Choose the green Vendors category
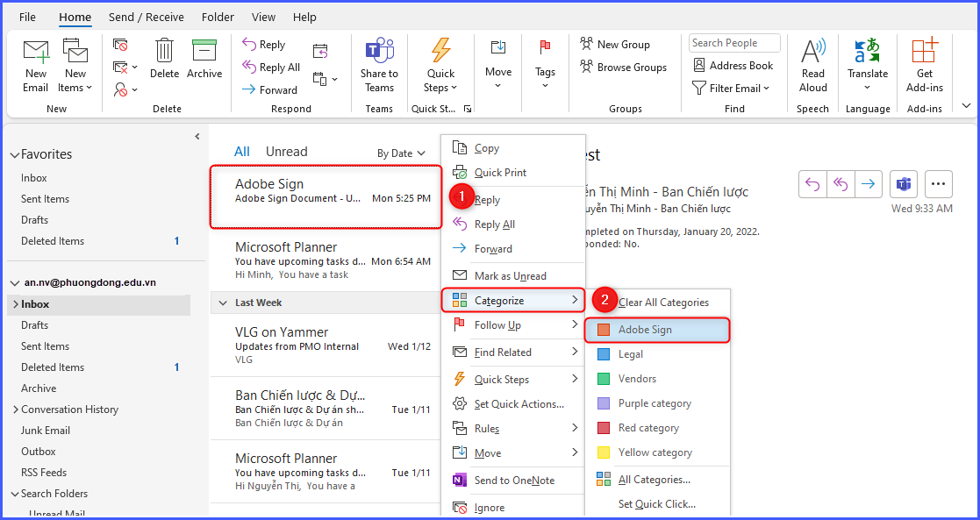Viewport: 980px width, 520px height. (657, 379)
